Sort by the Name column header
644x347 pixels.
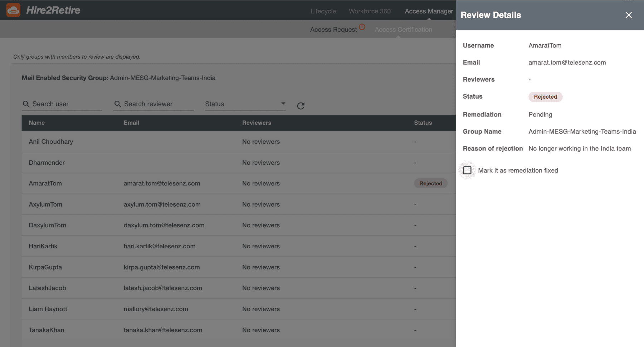[37, 123]
